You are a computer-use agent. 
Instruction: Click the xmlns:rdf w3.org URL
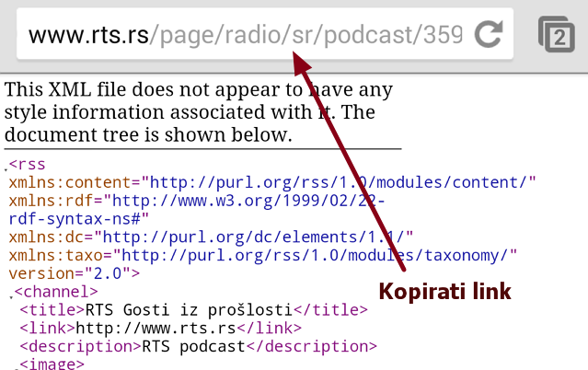tap(197, 210)
